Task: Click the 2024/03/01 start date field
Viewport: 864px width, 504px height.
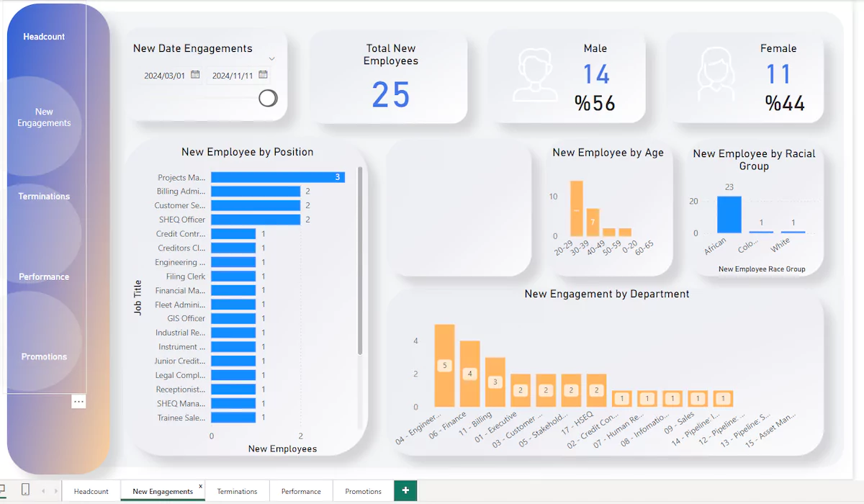Action: pos(164,76)
